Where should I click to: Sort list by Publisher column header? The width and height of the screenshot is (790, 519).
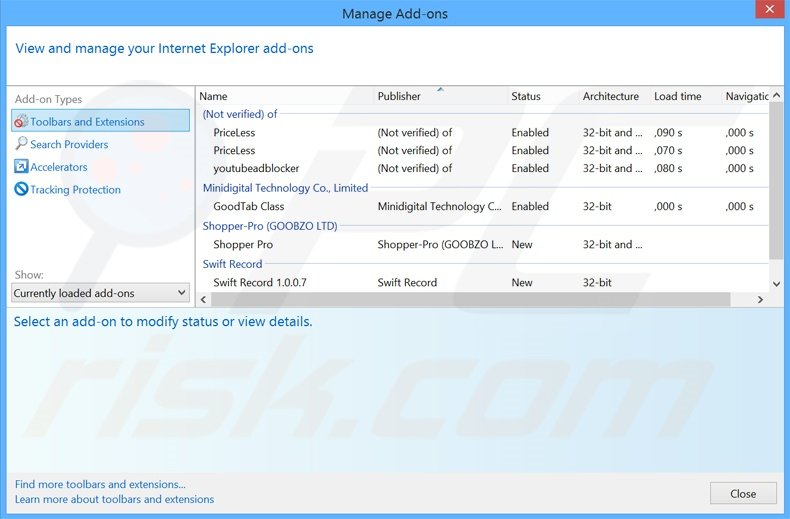399,96
